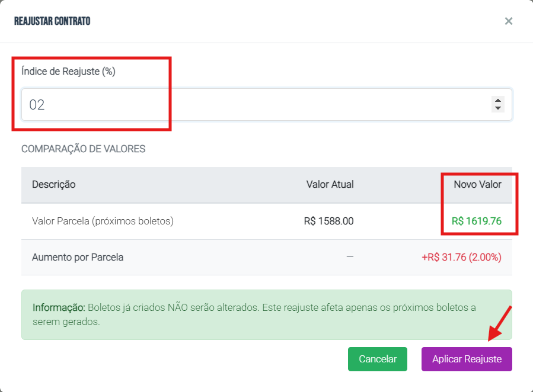Close the Reajustar Contrato dialog

[x=508, y=21]
